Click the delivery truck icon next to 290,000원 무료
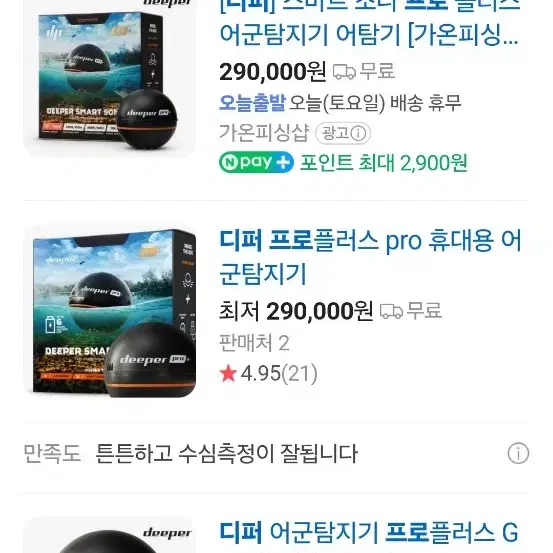 point(344,72)
